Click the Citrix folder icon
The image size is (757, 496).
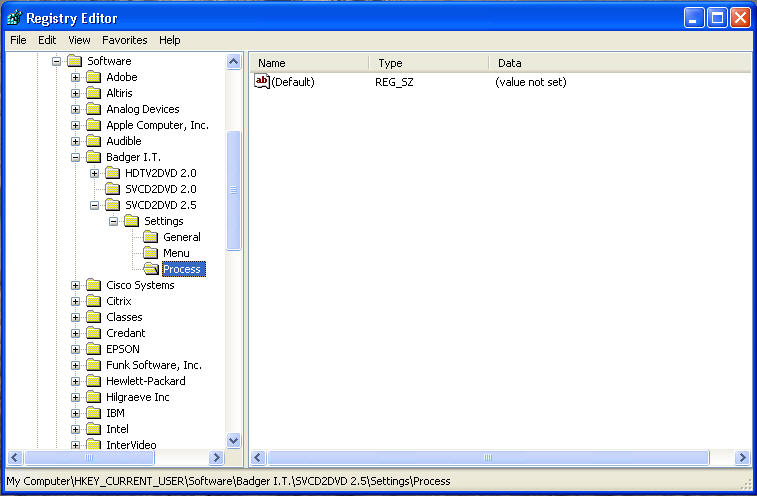point(93,301)
